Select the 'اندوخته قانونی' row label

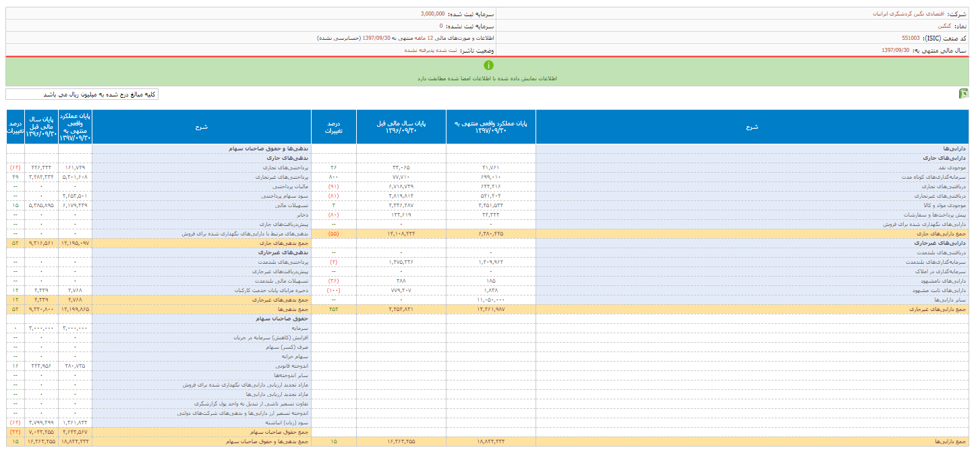point(292,365)
